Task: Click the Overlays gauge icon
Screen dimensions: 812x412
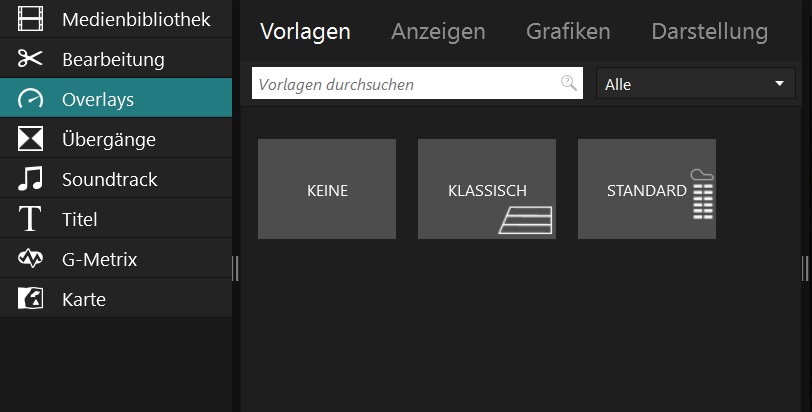Action: (x=31, y=98)
